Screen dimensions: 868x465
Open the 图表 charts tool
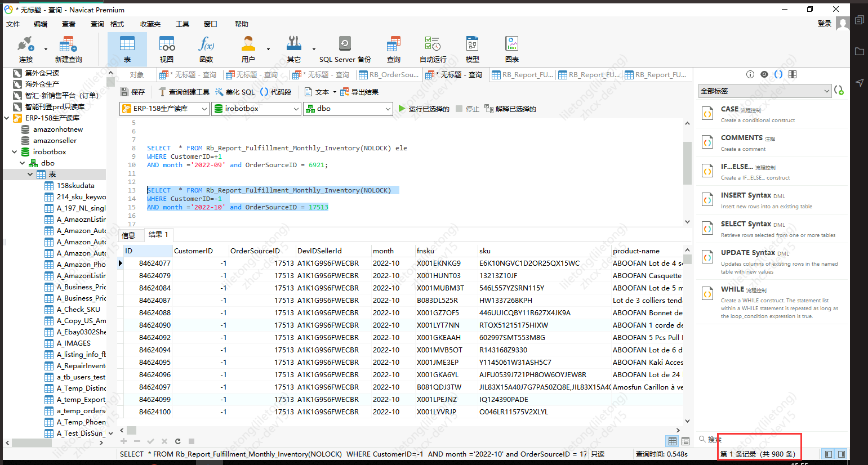(x=511, y=50)
